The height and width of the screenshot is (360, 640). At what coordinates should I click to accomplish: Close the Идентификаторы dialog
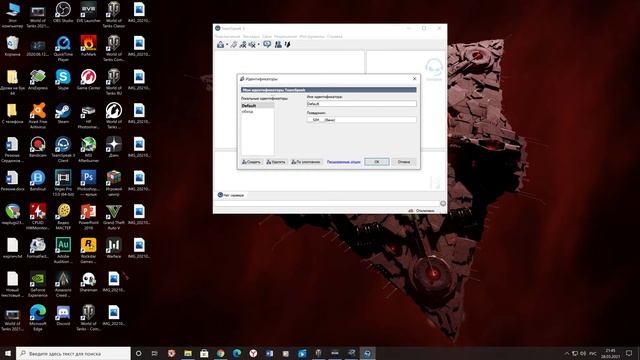pyautogui.click(x=414, y=78)
